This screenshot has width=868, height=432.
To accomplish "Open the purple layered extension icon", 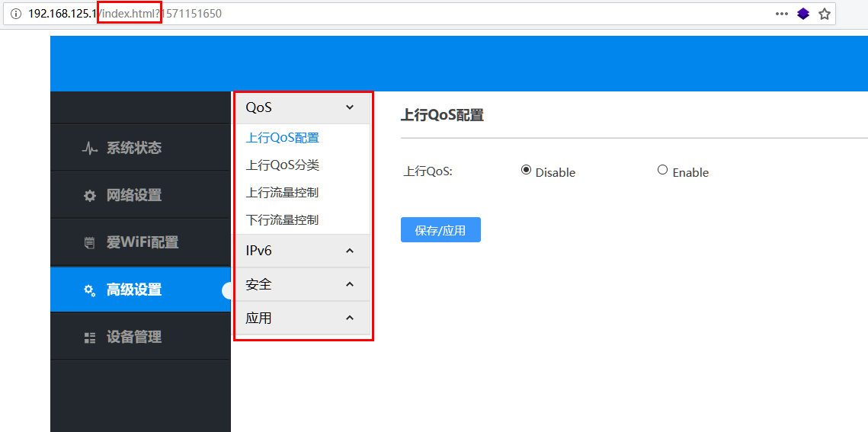I will (803, 14).
